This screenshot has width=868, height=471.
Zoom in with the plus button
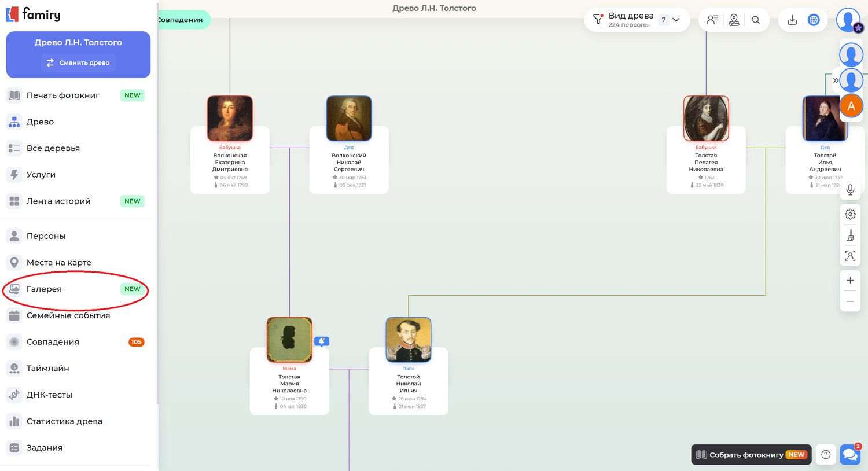tap(850, 281)
